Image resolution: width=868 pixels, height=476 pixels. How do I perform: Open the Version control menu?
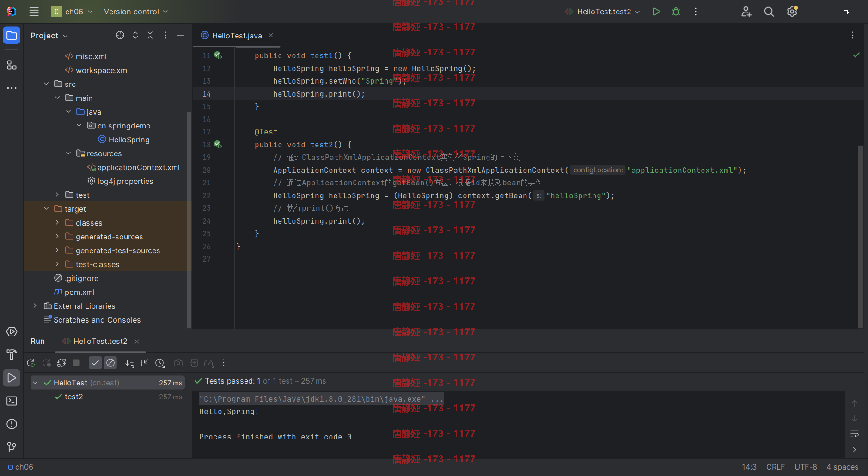point(136,12)
